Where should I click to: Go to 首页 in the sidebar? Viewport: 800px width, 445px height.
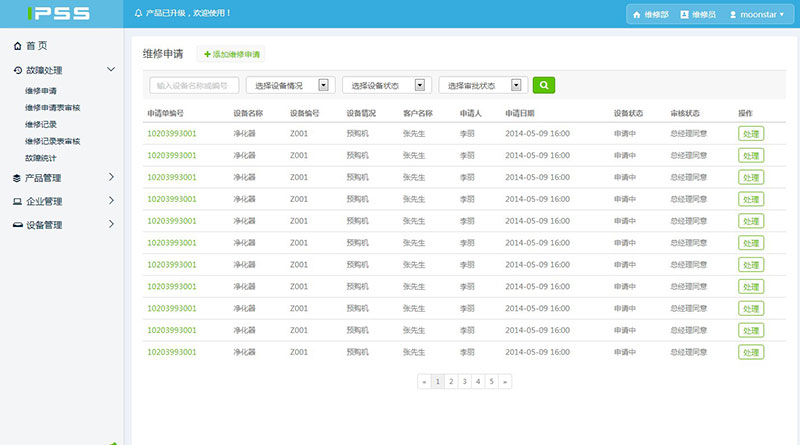coord(36,46)
